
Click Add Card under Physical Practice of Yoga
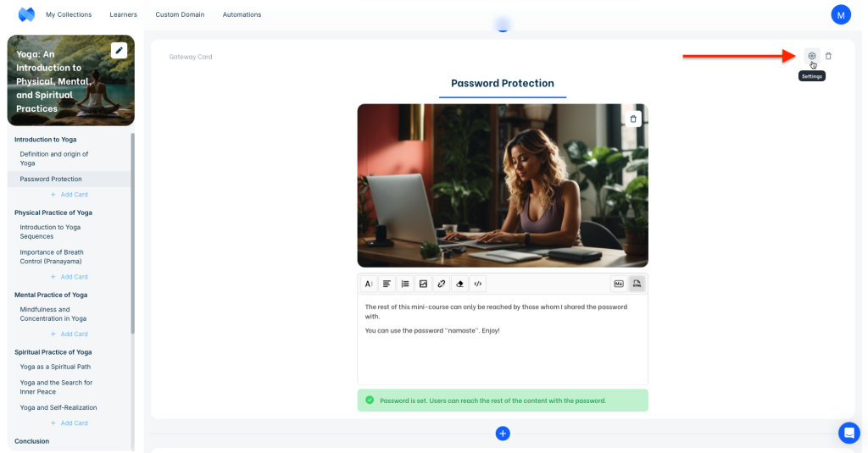click(69, 277)
